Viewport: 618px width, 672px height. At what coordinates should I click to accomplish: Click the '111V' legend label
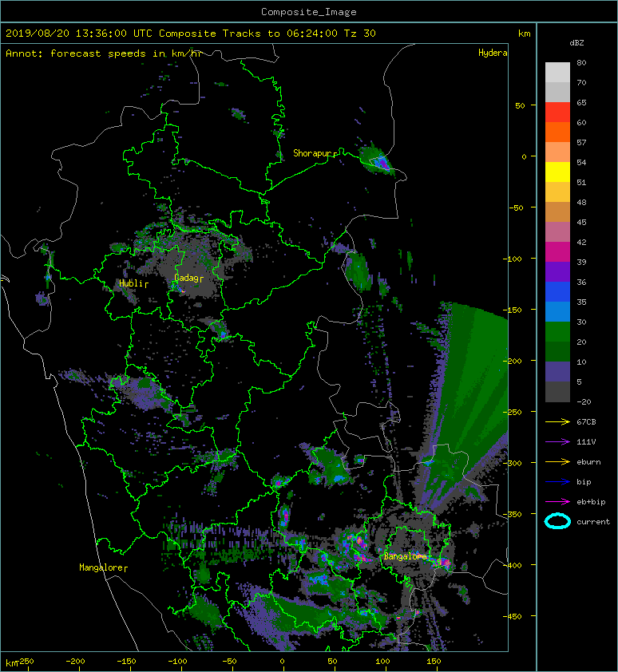[586, 442]
